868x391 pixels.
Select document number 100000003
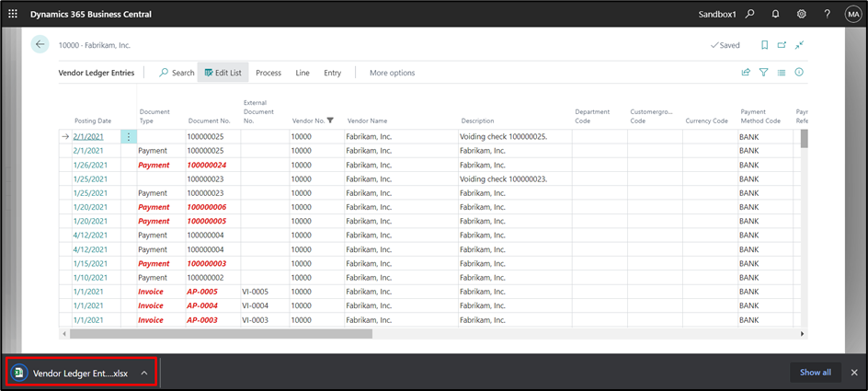(207, 263)
